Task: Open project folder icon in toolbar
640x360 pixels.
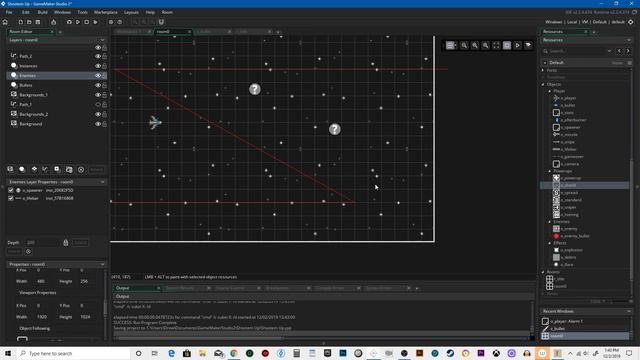Action: pos(29,22)
